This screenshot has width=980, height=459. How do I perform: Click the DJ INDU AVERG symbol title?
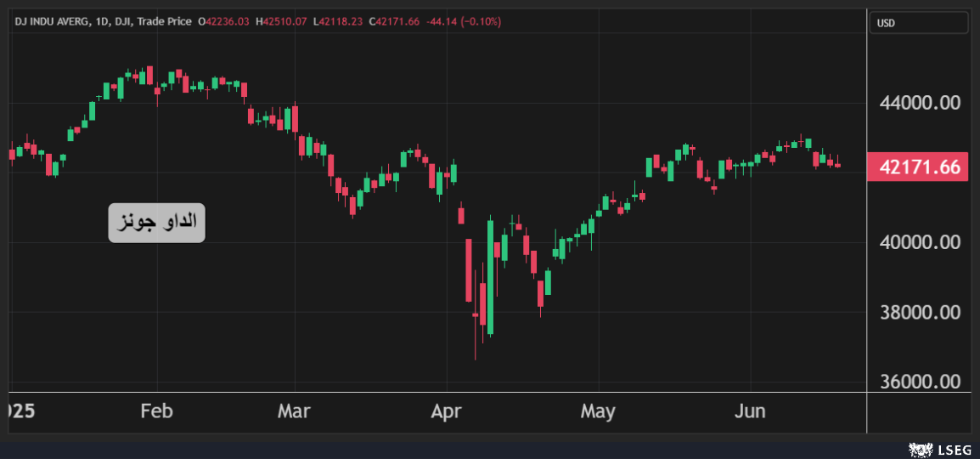point(51,22)
